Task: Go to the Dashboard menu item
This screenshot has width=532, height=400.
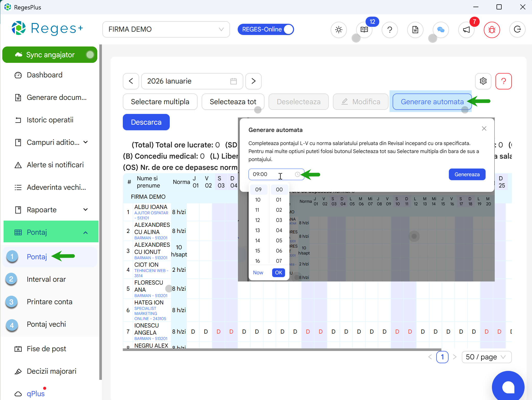Action: (x=44, y=75)
